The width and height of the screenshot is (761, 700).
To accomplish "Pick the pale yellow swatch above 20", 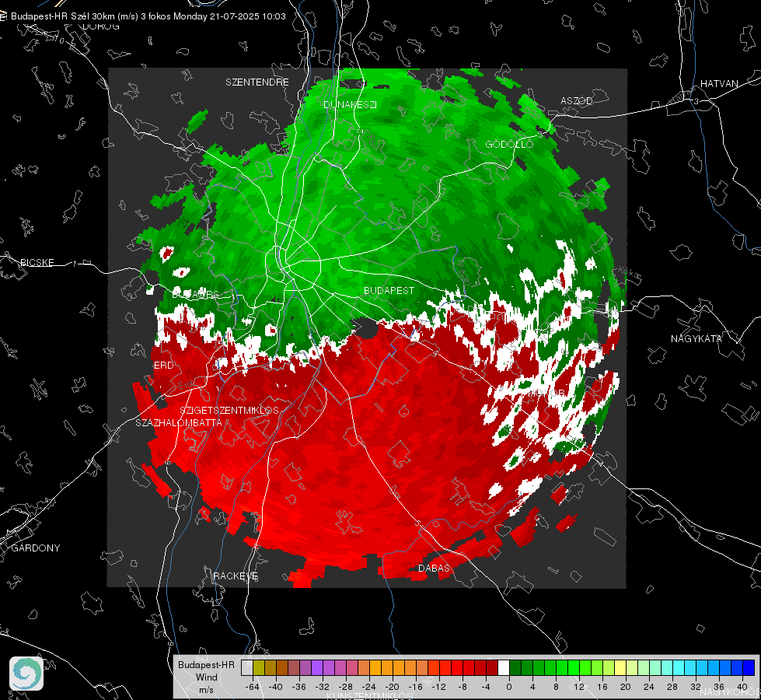I will (621, 667).
